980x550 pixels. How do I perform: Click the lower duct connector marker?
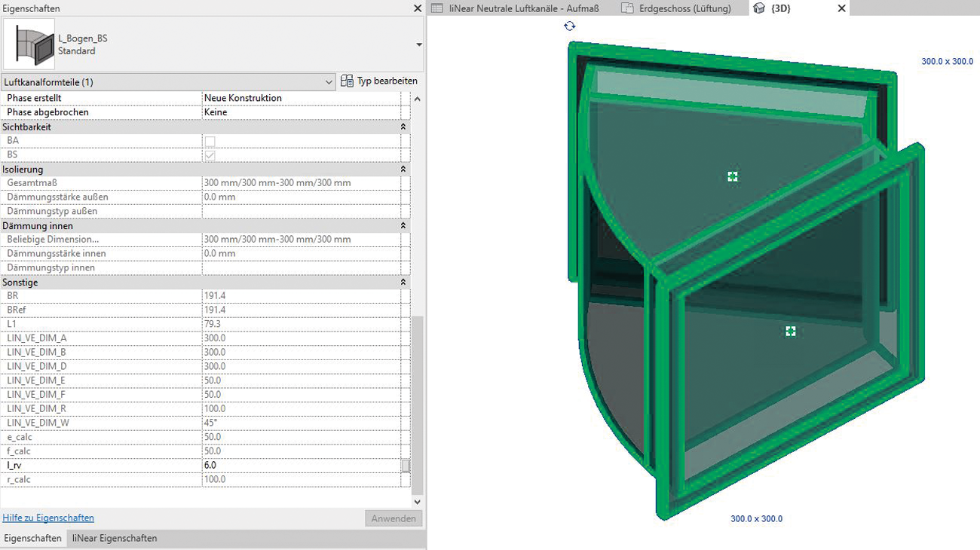(790, 332)
